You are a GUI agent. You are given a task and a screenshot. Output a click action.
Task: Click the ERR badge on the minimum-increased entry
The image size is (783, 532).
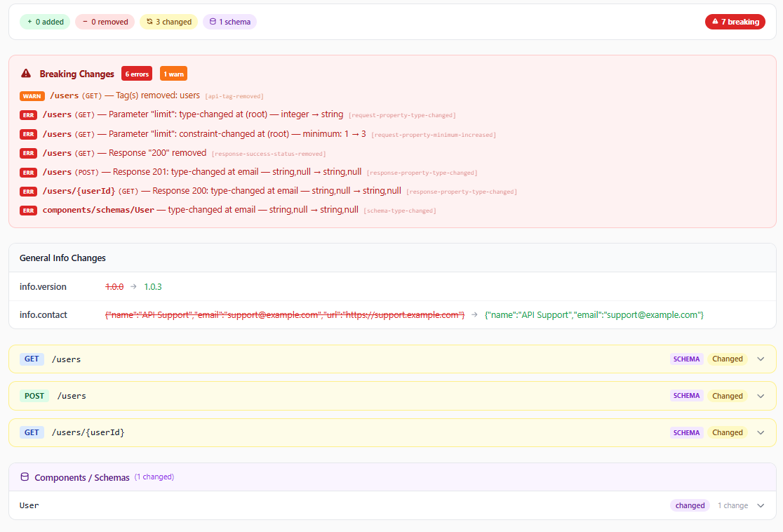[29, 133]
